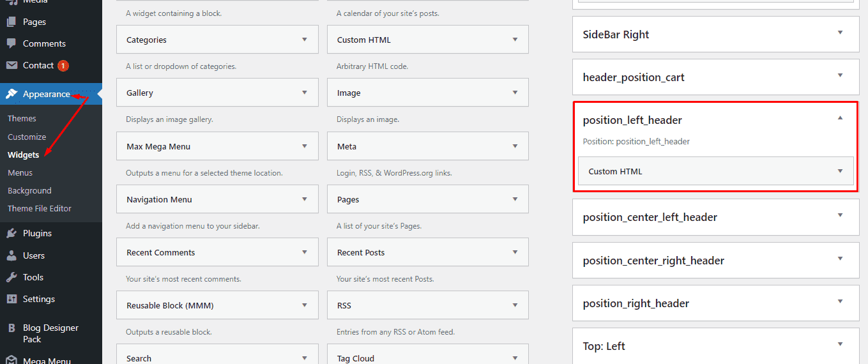Open the Theme File Editor submenu
The height and width of the screenshot is (364, 868).
point(40,208)
